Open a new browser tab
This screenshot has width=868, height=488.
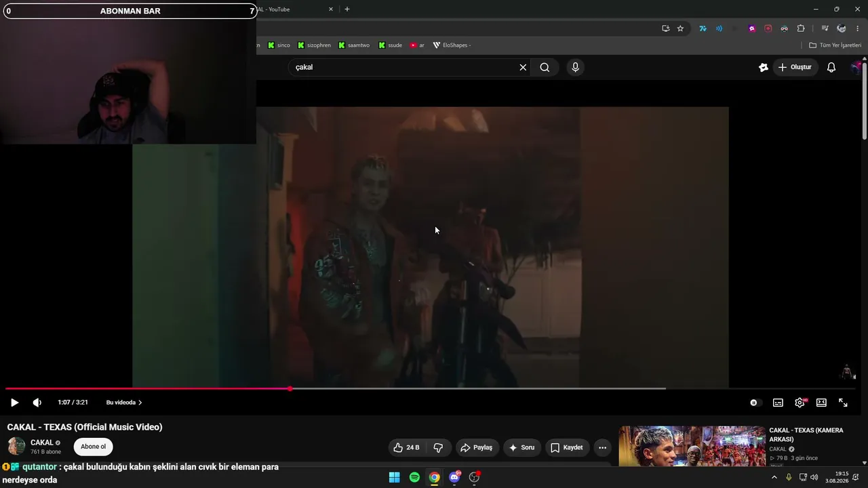347,9
